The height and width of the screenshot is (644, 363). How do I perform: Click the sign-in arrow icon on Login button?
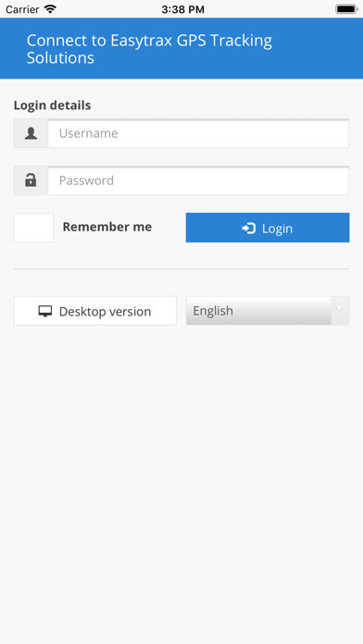pyautogui.click(x=249, y=228)
